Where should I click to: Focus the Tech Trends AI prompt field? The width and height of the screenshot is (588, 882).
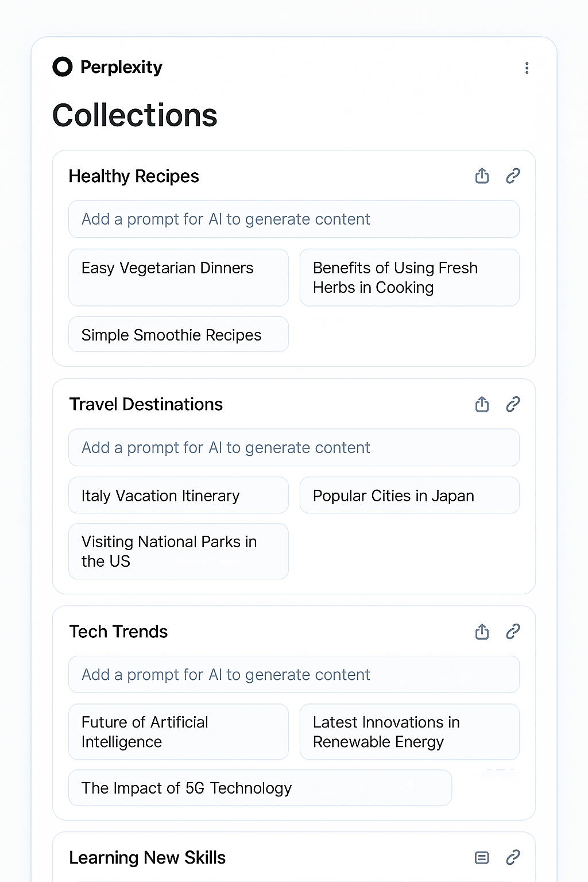294,674
